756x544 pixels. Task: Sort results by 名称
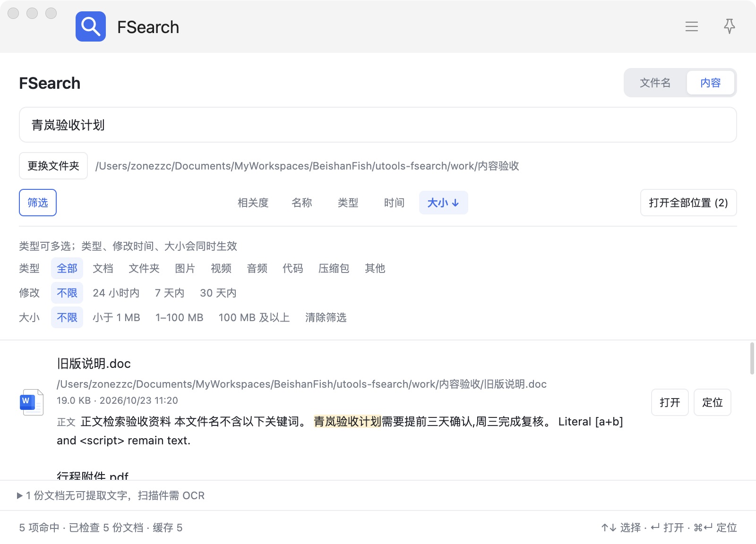point(302,203)
